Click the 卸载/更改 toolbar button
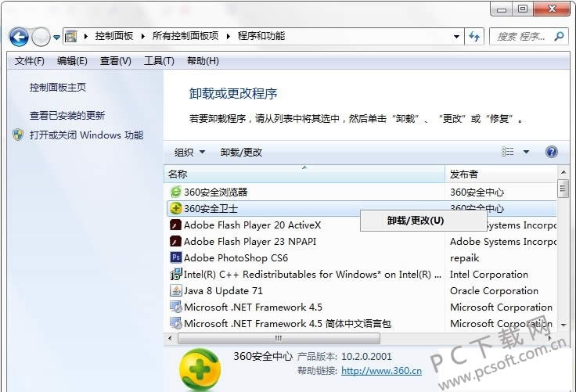576x392 pixels. point(241,153)
